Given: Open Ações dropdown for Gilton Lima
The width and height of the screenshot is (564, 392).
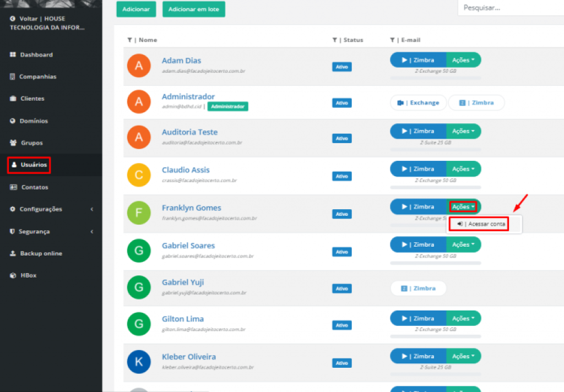Looking at the screenshot, I should point(463,318).
